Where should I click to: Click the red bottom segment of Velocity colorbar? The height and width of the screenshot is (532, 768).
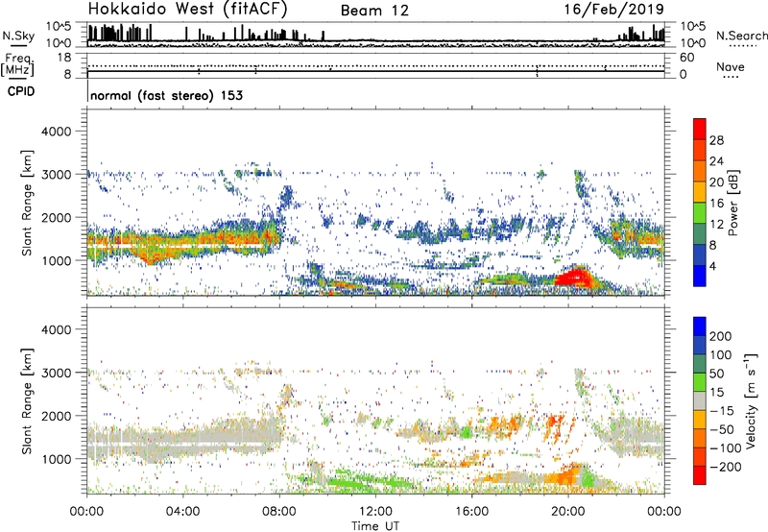click(x=700, y=475)
